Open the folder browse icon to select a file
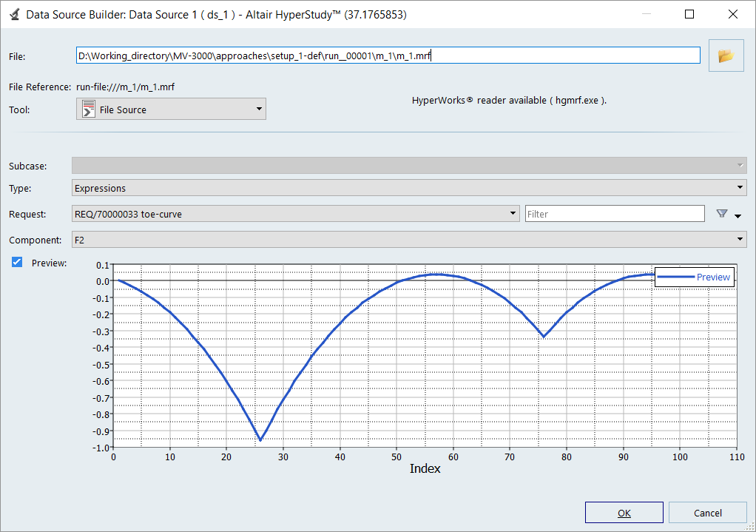The height and width of the screenshot is (532, 756). point(726,55)
